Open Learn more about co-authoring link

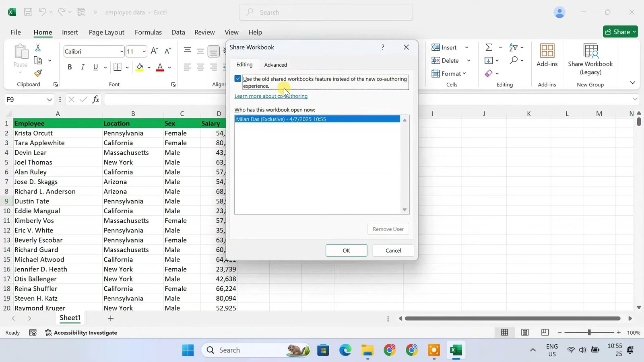click(x=271, y=96)
